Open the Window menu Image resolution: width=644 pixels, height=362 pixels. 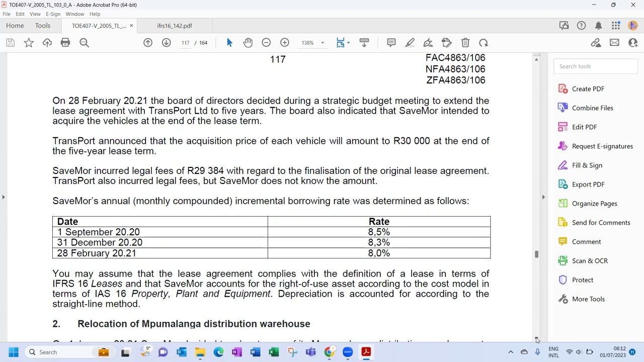[75, 14]
